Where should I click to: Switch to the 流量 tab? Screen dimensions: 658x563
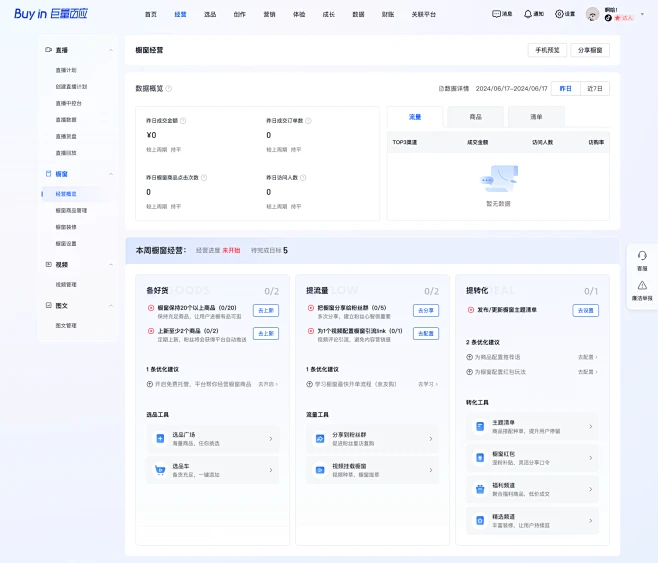[415, 117]
